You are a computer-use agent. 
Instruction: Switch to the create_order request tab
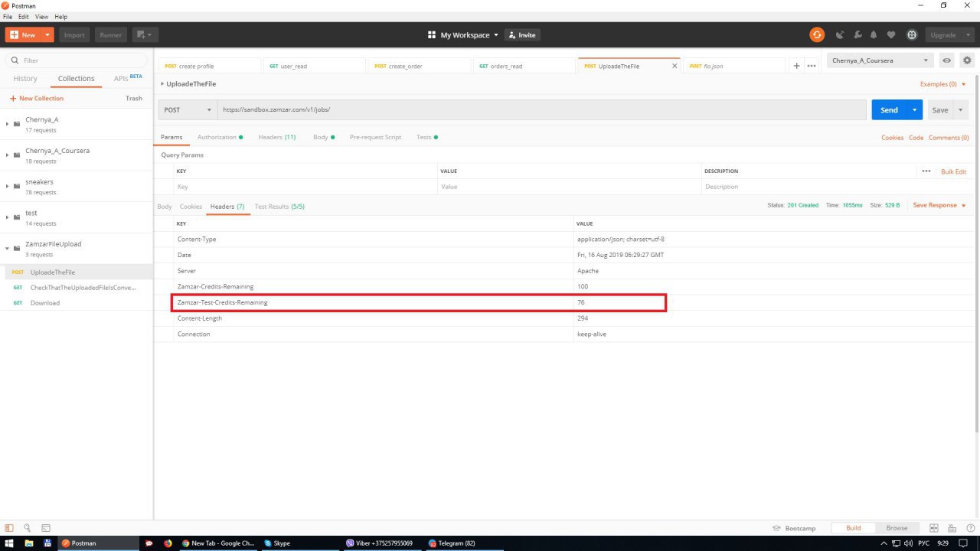pyautogui.click(x=420, y=66)
